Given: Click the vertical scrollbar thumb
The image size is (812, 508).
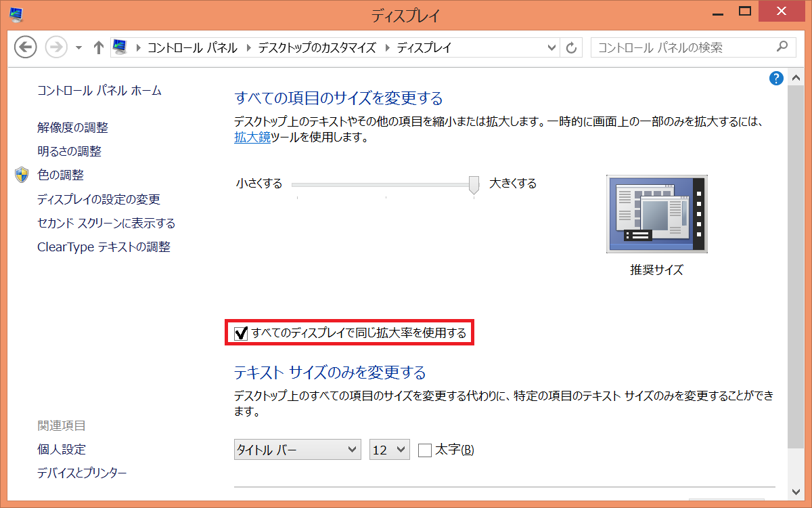Looking at the screenshot, I should [x=796, y=268].
